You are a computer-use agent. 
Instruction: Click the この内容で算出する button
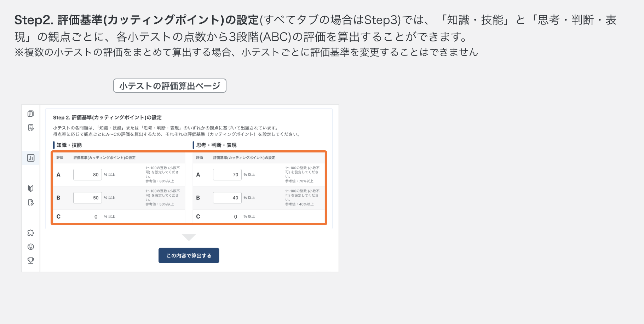tap(189, 255)
